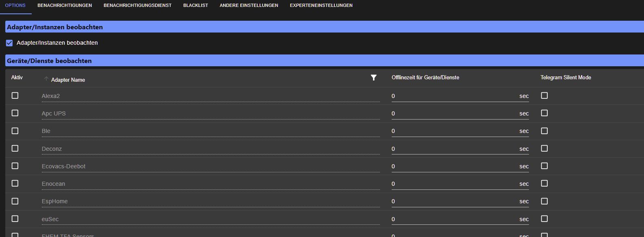Select the Apc UPS adapter name field
This screenshot has width=644, height=237.
pos(211,113)
